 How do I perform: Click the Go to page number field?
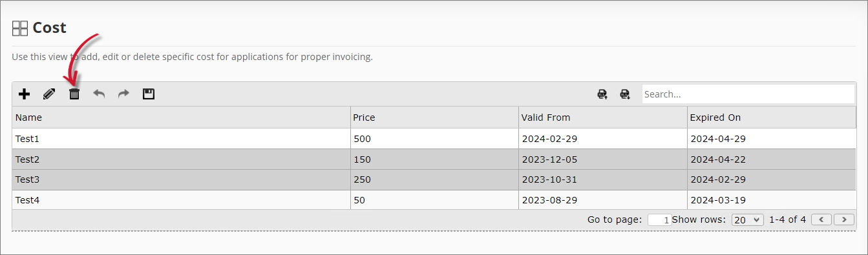click(x=659, y=219)
